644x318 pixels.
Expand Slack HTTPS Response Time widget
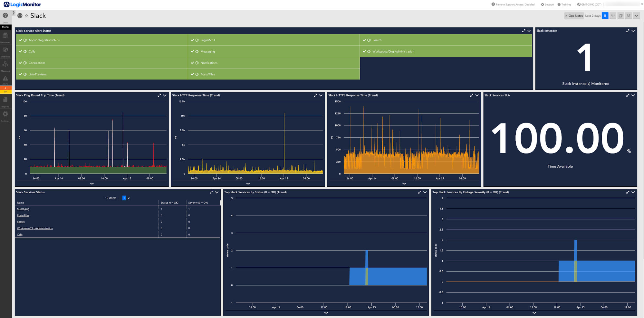[x=472, y=95]
